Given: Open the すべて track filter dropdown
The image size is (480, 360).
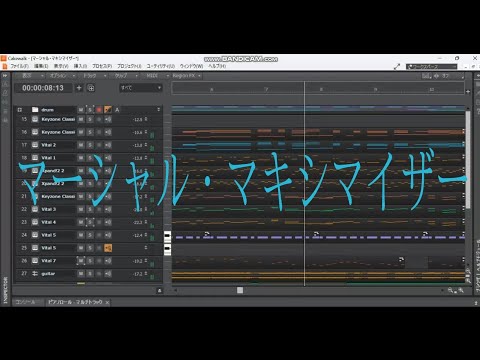Looking at the screenshot, I should point(141,88).
